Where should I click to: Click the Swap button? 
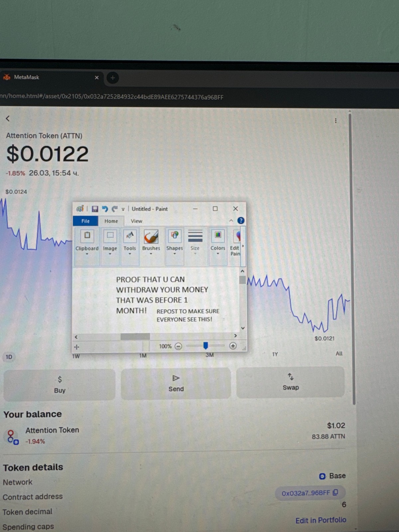tap(291, 382)
